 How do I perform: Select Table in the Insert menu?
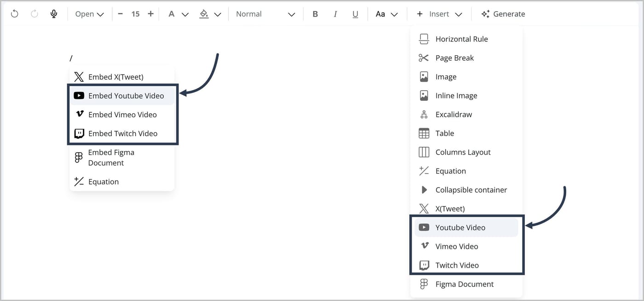click(466, 133)
